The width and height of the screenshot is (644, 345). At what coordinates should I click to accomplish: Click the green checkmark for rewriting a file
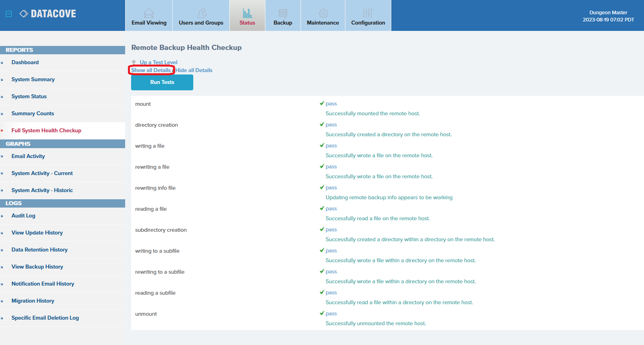(x=322, y=166)
